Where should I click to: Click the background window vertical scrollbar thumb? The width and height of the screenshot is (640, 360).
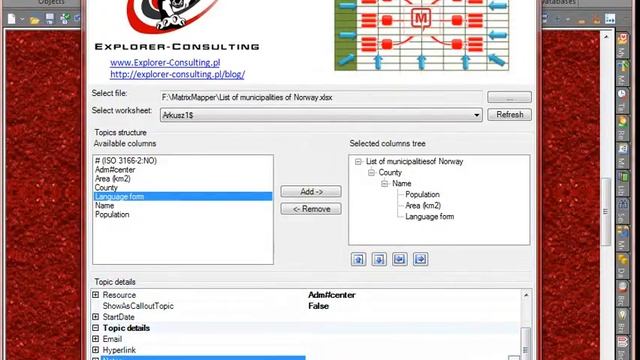click(x=606, y=211)
